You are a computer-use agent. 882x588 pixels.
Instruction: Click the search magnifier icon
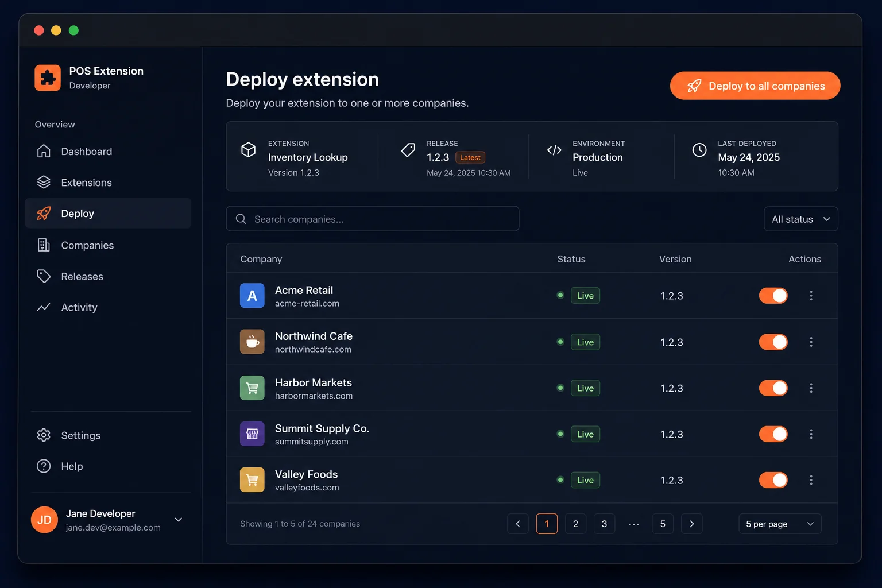(x=241, y=219)
